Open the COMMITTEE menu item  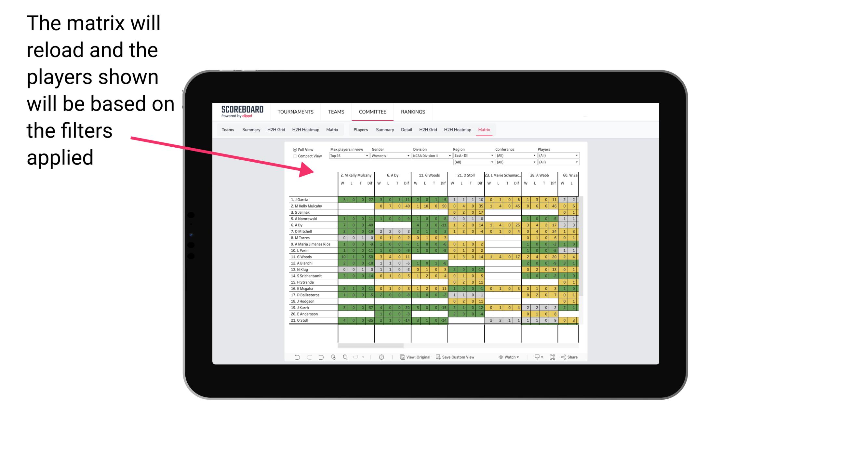point(373,112)
